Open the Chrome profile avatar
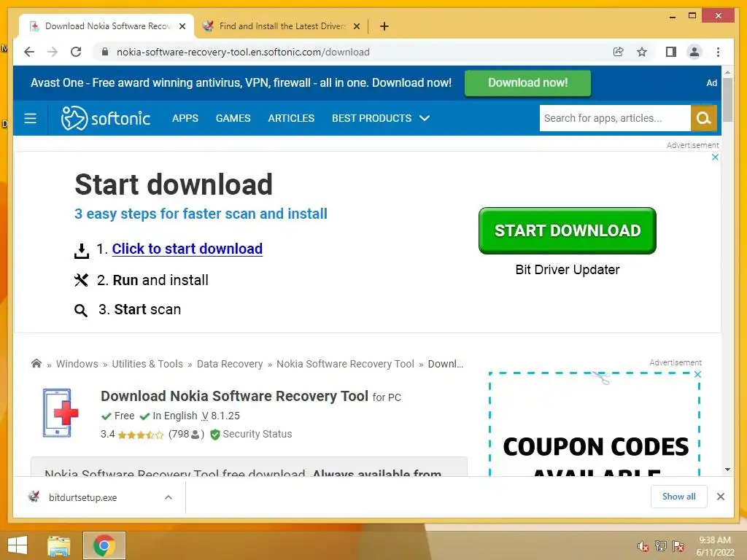Image resolution: width=747 pixels, height=560 pixels. pyautogui.click(x=694, y=52)
